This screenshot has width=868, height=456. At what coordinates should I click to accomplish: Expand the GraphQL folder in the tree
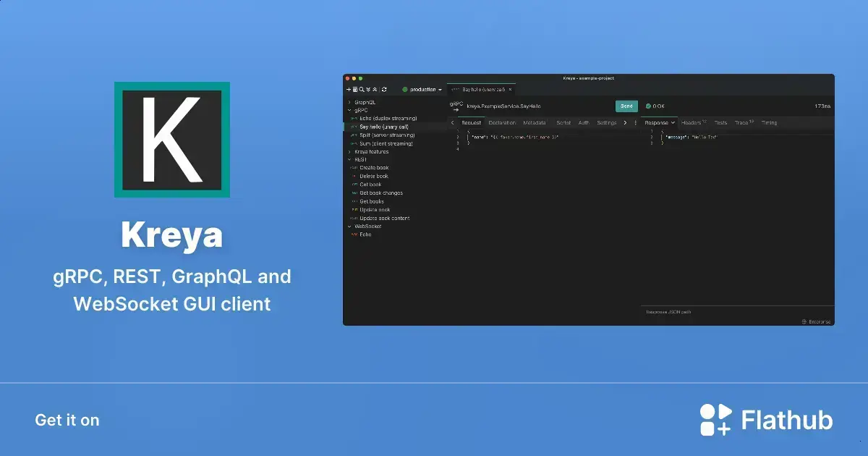[x=349, y=103]
